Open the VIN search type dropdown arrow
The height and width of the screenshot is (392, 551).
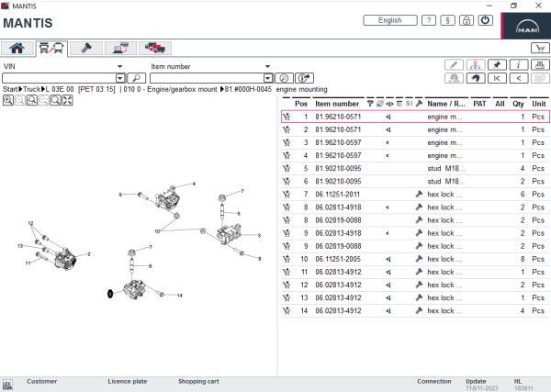[119, 66]
